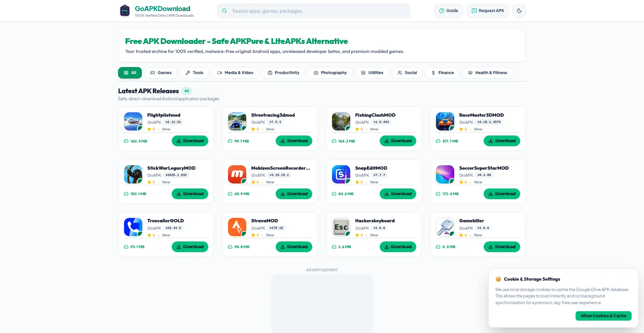Image resolution: width=644 pixels, height=333 pixels.
Task: Download Streetracing3dmod APK
Action: 294,141
